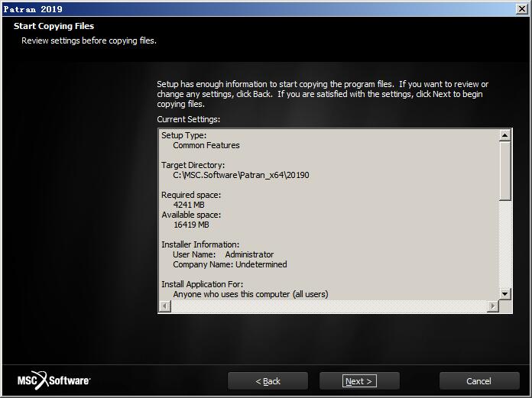532x398 pixels.
Task: Click the 'Target Directory:' label
Action: 193,165
